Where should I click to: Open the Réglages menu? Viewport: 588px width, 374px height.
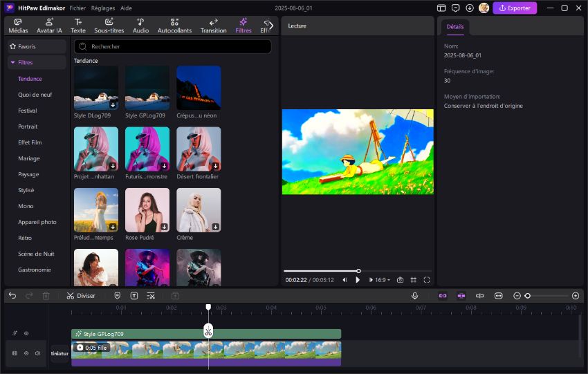click(103, 8)
